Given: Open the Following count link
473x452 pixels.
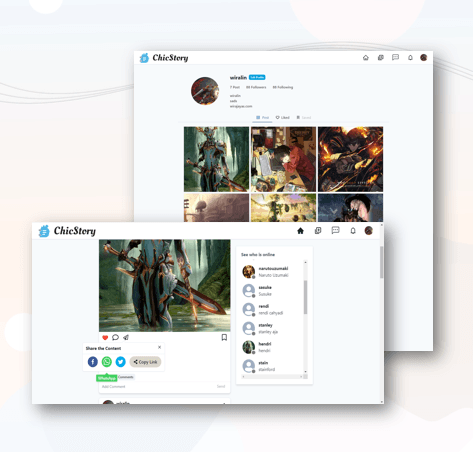Looking at the screenshot, I should coord(283,87).
